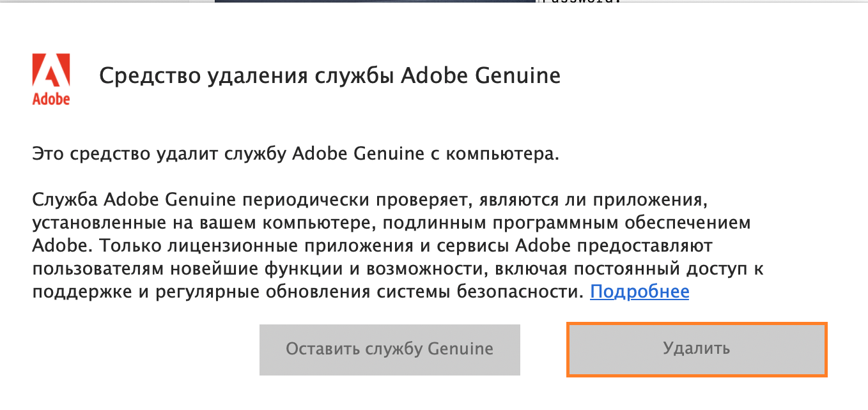Click the words Adobe Genuine in the title
Viewport: 868px width, 410px height.
coord(481,76)
